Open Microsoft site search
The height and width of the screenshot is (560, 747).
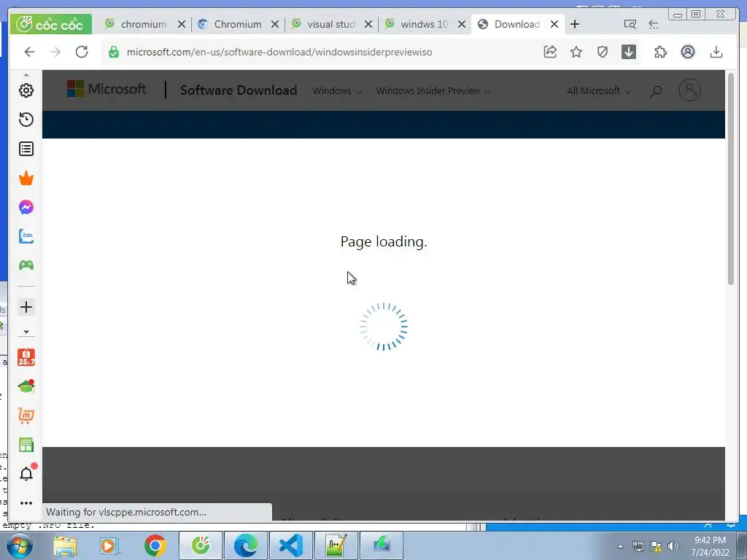[656, 91]
